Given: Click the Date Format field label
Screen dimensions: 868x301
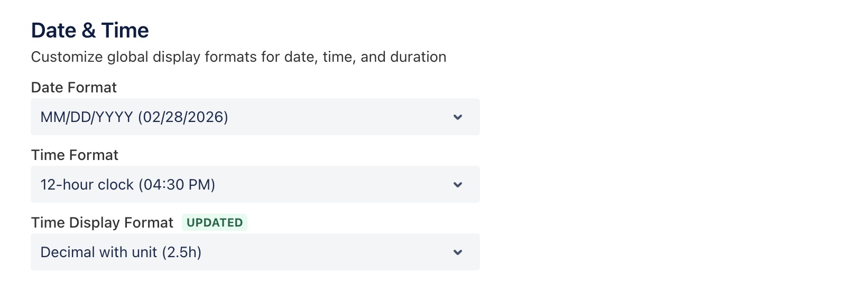Looking at the screenshot, I should click(x=74, y=88).
